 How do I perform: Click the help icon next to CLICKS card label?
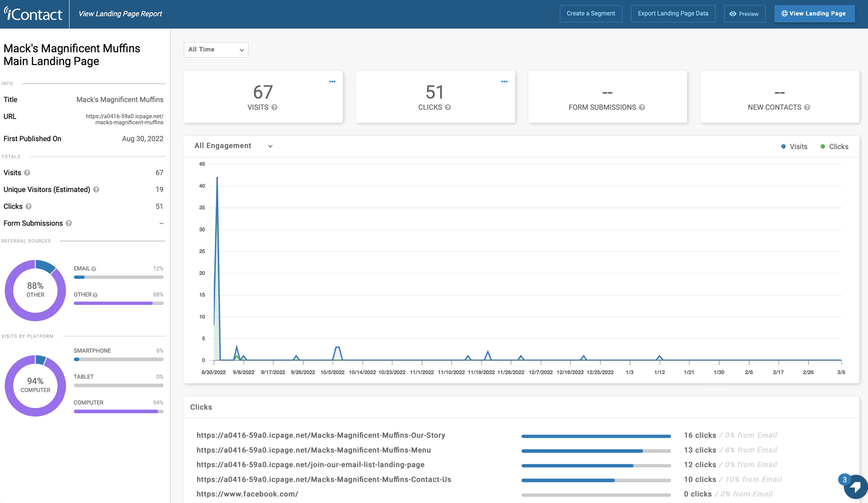(x=448, y=107)
